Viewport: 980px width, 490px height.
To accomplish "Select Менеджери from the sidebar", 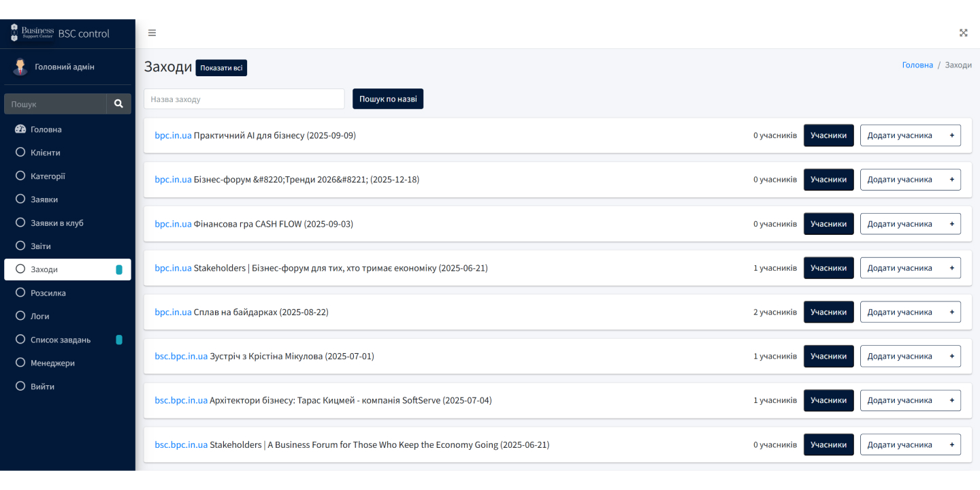I will pos(52,363).
